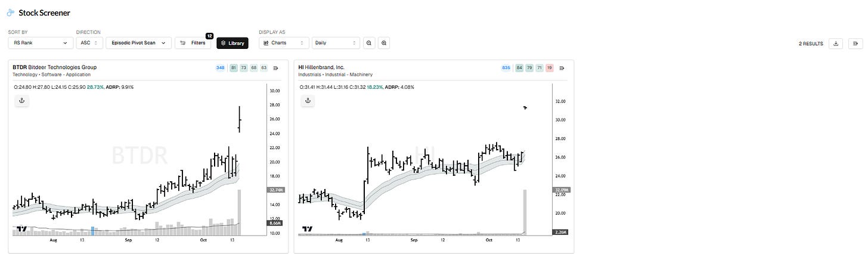This screenshot has height=254, width=868.
Task: Select the 73 rating badge on BTDR
Action: tap(244, 68)
